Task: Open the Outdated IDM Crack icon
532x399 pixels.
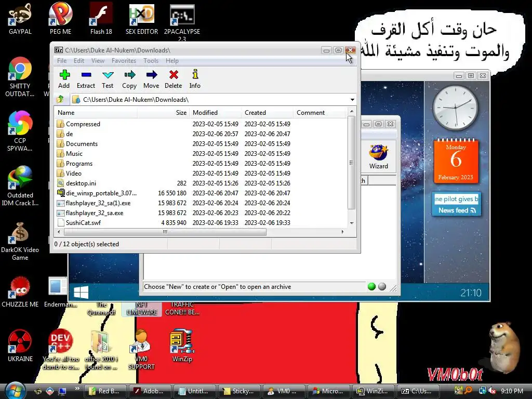Action: 20,186
